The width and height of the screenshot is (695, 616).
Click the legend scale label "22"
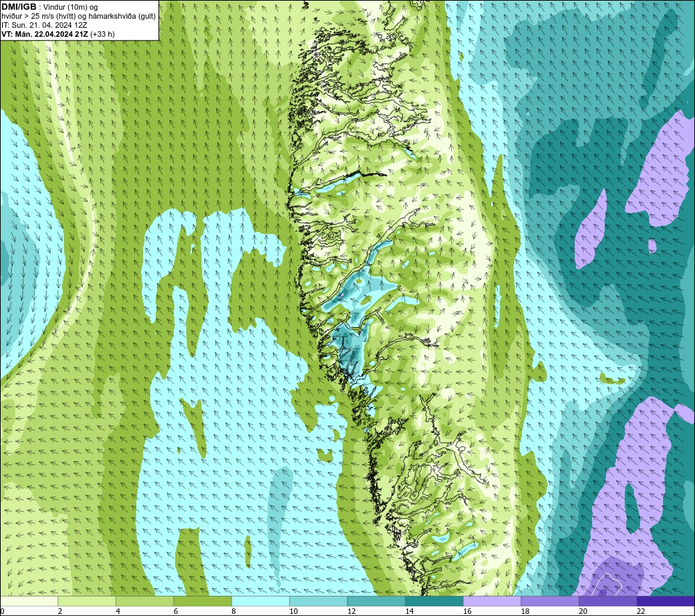[641, 611]
